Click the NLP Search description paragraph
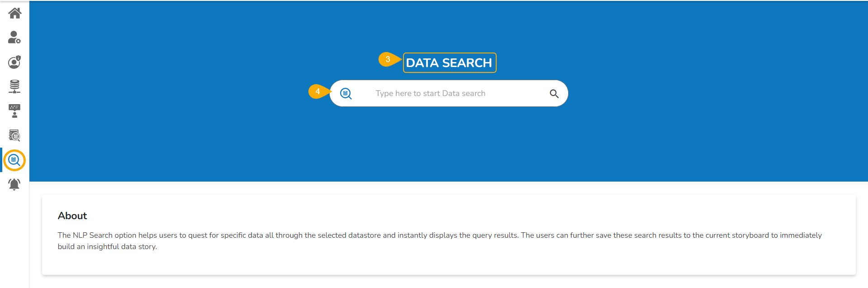This screenshot has height=288, width=868. tap(440, 241)
